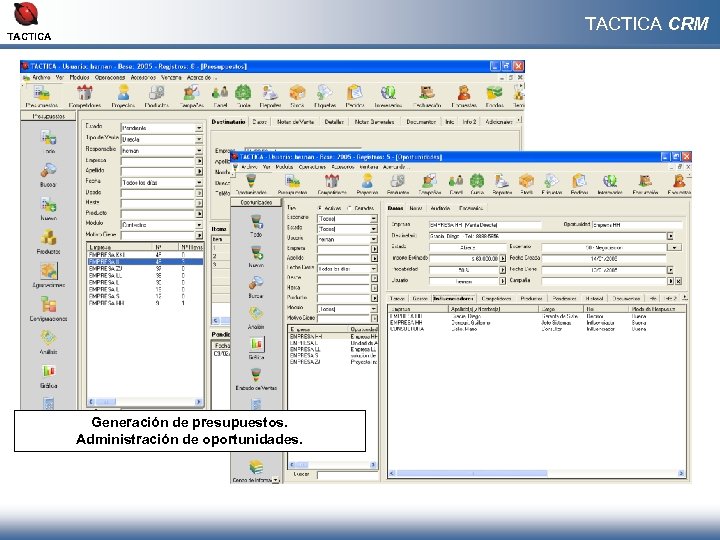Image resolution: width=720 pixels, height=540 pixels.
Task: Open Competidores in the Presupuestos window toolbar
Action: (x=84, y=96)
